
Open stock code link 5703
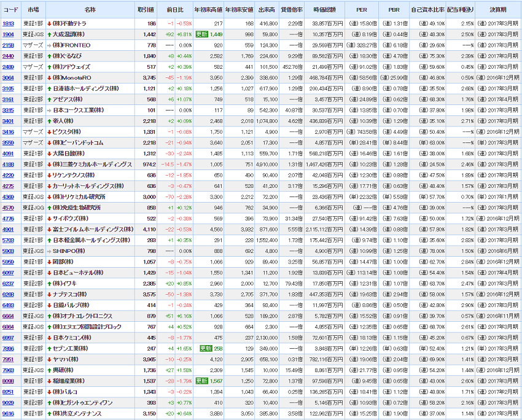(8, 240)
